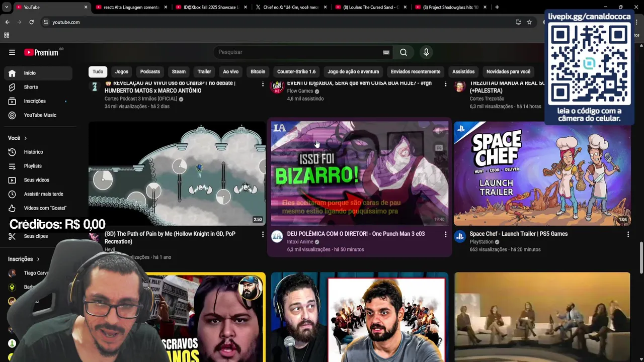Select the Assistidos filter chip

[x=463, y=71]
